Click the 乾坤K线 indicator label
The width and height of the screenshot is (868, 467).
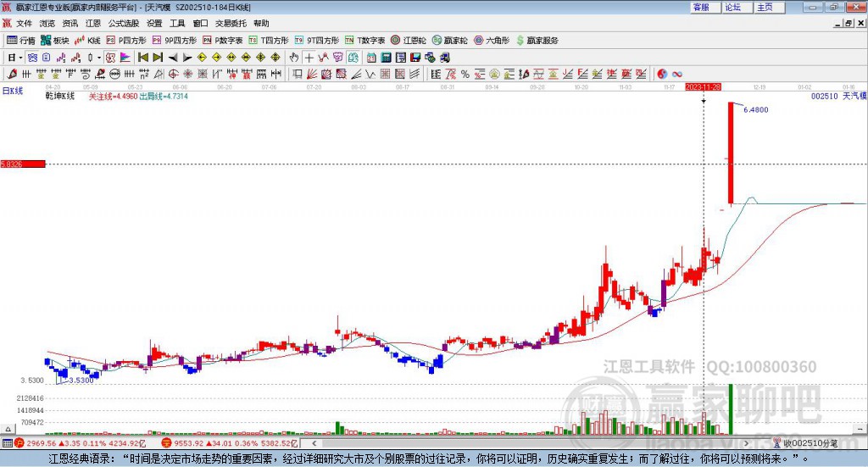pos(60,97)
